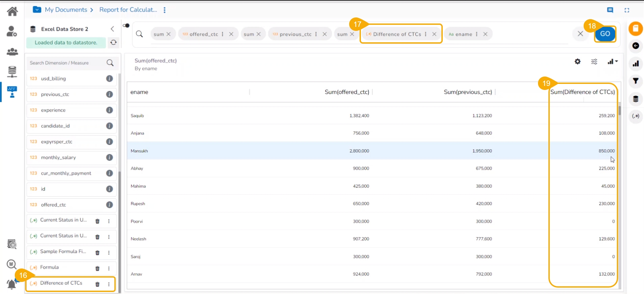Click the Home icon in left sidebar

pos(12,11)
